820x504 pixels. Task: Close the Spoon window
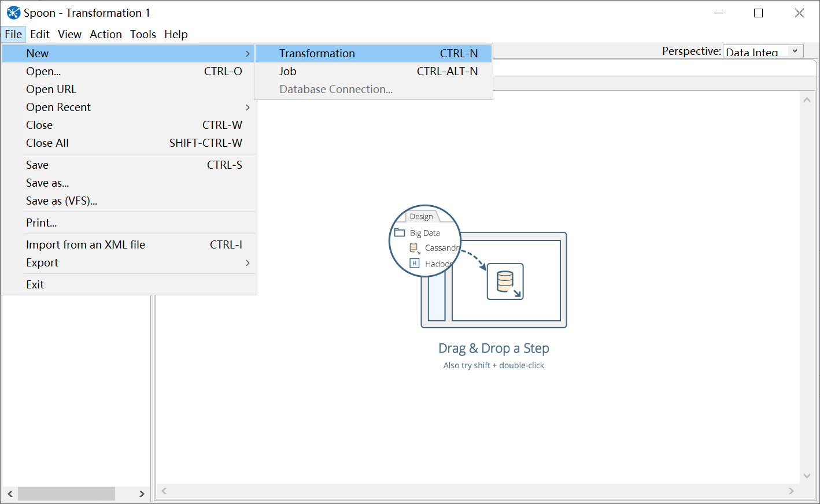point(799,13)
